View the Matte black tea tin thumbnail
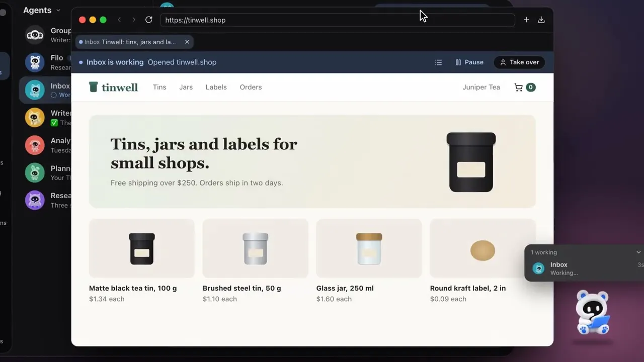Image resolution: width=644 pixels, height=362 pixels. click(142, 248)
